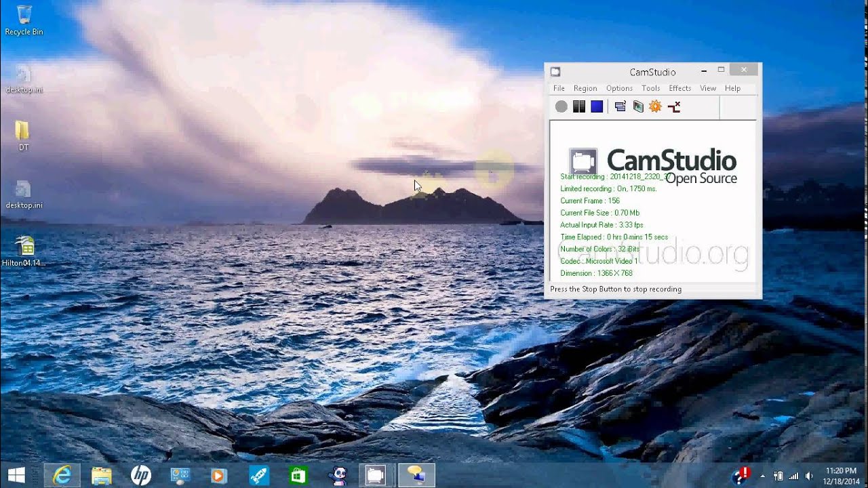Toggle CamStudio view with the stacked windows icon
The width and height of the screenshot is (868, 488).
(x=620, y=106)
